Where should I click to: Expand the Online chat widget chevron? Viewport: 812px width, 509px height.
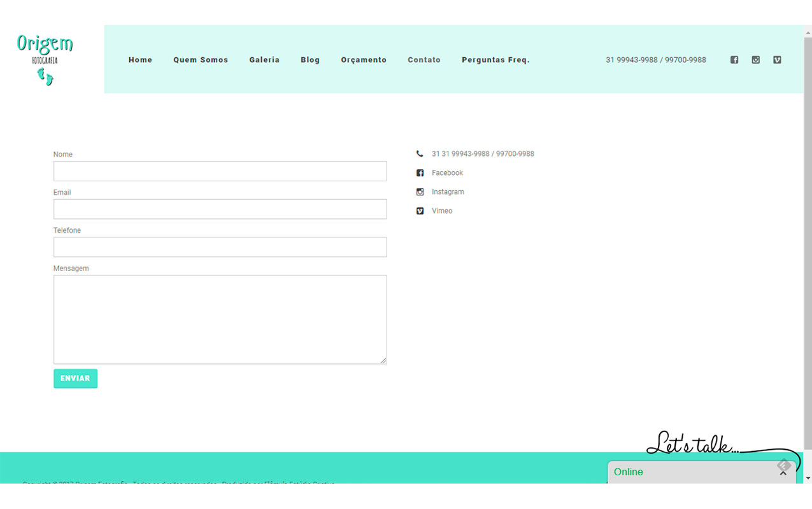pyautogui.click(x=783, y=473)
